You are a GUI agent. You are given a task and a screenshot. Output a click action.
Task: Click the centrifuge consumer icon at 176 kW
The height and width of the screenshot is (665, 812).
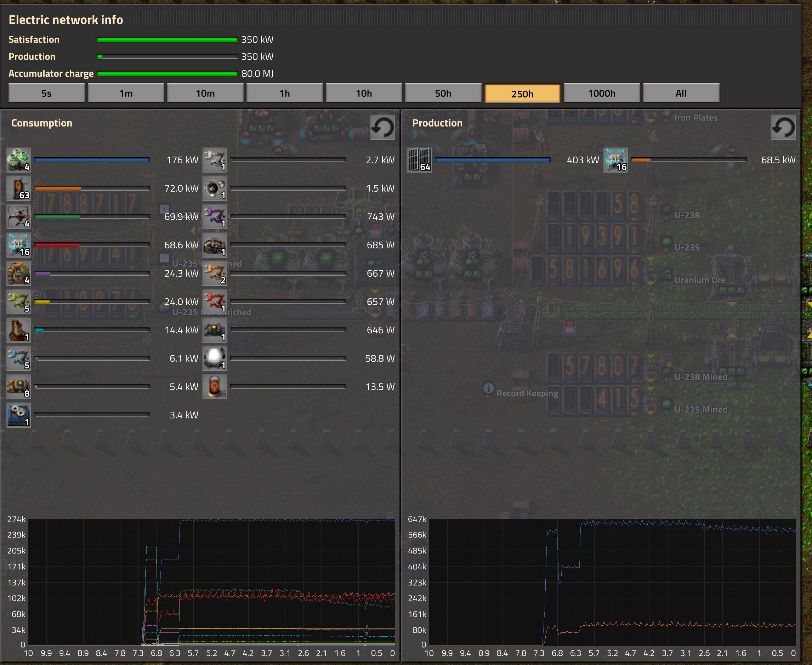18,160
